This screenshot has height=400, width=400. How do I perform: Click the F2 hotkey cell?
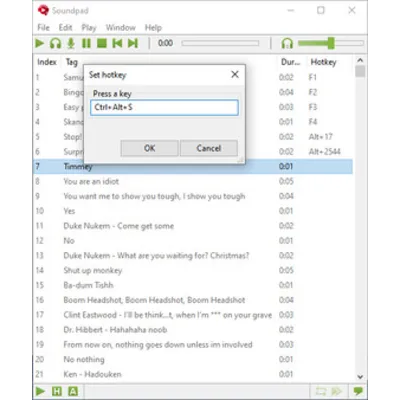[312, 92]
